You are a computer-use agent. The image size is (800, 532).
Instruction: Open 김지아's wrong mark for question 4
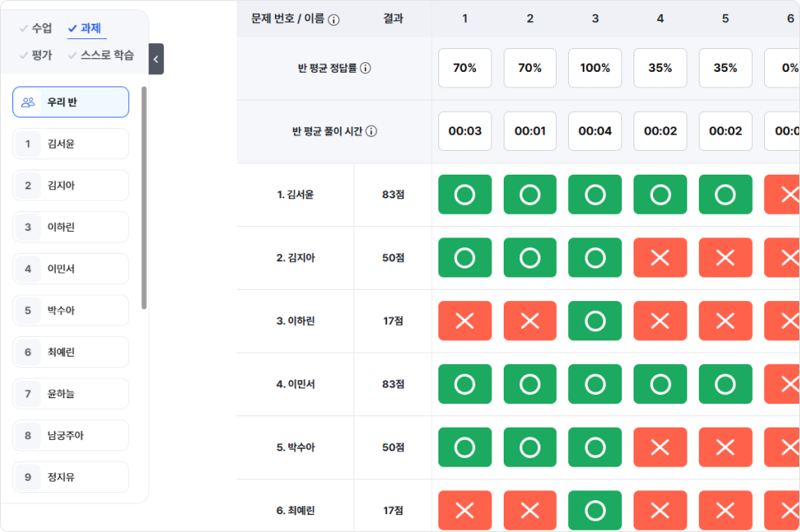(660, 258)
